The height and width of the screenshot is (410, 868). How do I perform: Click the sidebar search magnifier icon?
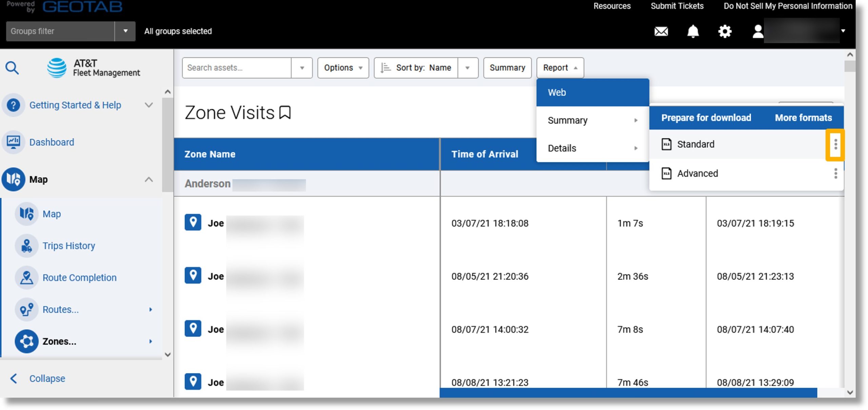click(x=12, y=68)
